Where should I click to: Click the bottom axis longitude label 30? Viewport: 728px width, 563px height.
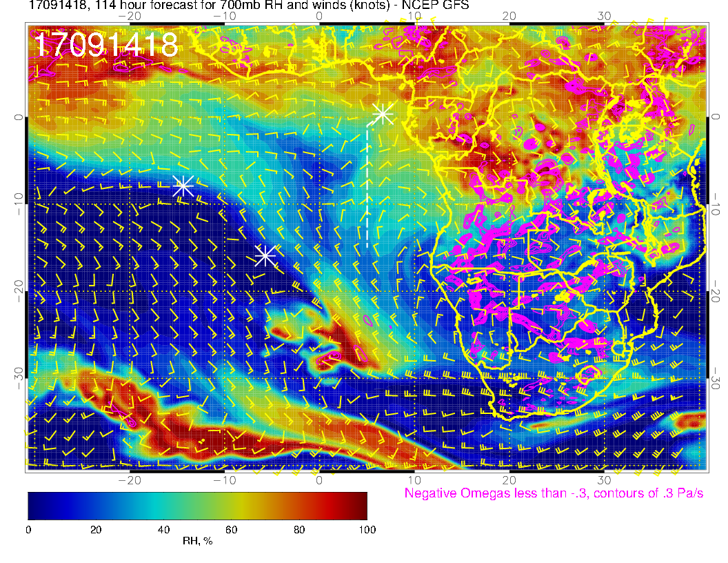click(x=604, y=480)
